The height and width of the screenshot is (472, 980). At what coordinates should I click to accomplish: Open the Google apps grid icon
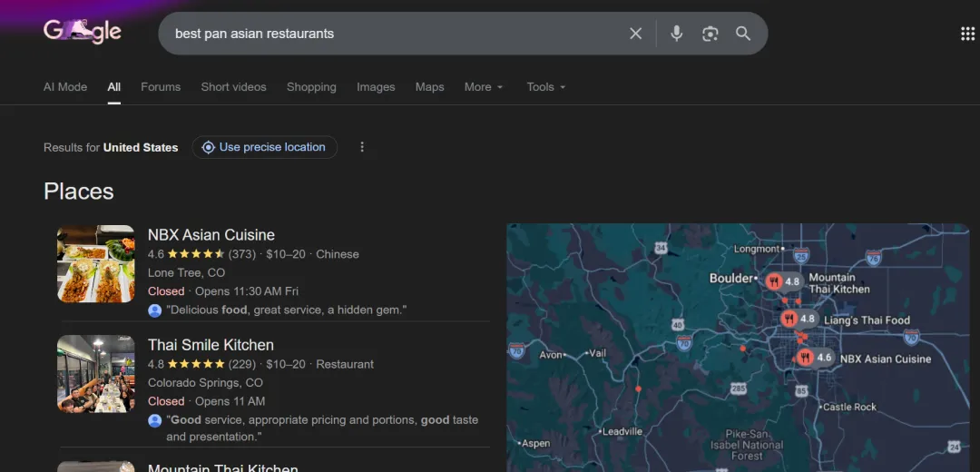[x=967, y=34]
